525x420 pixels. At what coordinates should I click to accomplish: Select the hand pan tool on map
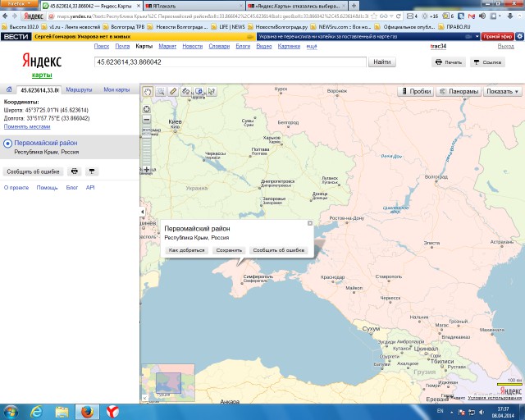point(148,91)
